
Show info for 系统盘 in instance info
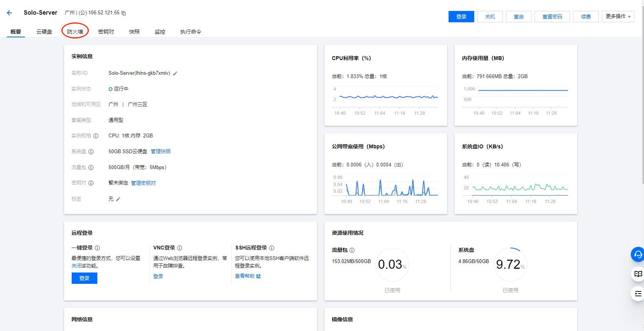click(91, 152)
